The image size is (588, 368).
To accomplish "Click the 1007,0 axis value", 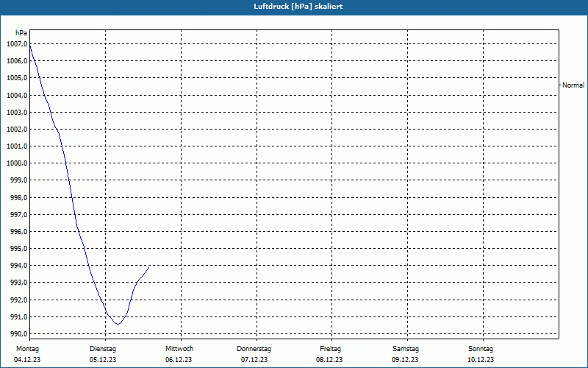I will pos(17,44).
